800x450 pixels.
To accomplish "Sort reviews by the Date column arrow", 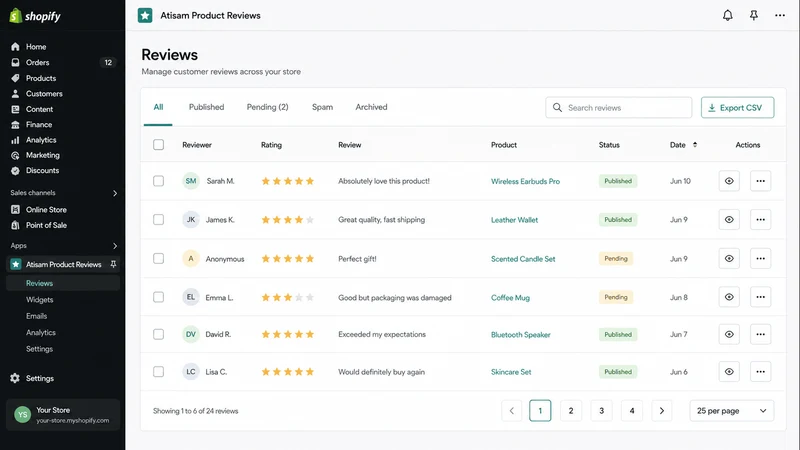I will pos(695,145).
